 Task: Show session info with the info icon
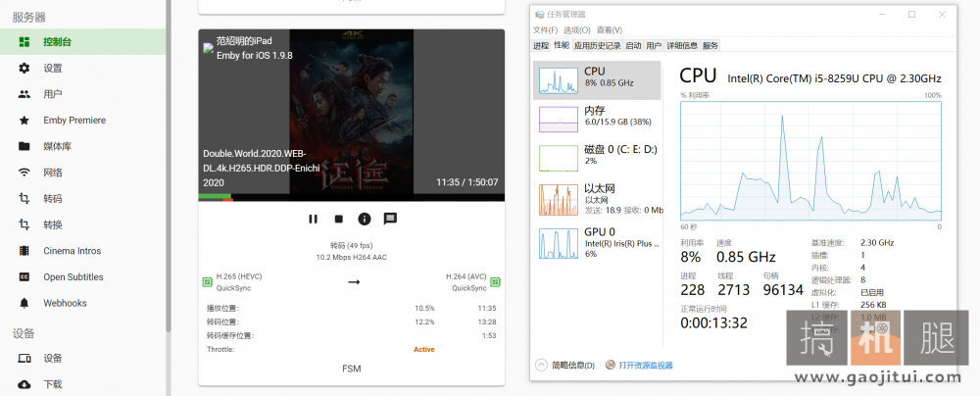tap(365, 219)
